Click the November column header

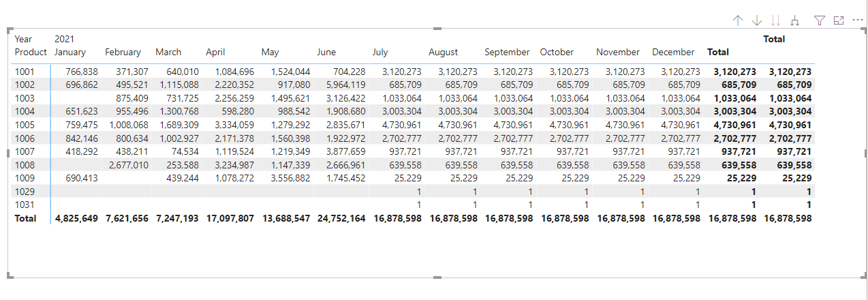pos(618,52)
